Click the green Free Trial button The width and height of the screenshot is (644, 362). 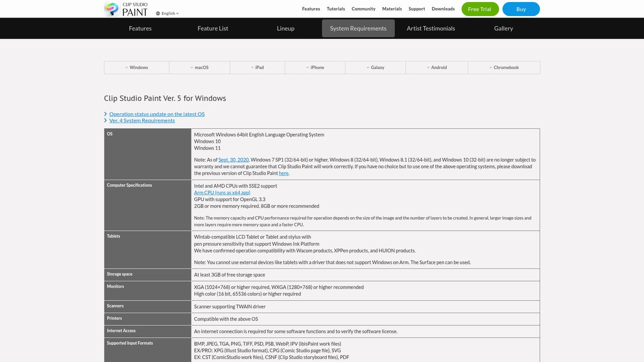pyautogui.click(x=480, y=9)
